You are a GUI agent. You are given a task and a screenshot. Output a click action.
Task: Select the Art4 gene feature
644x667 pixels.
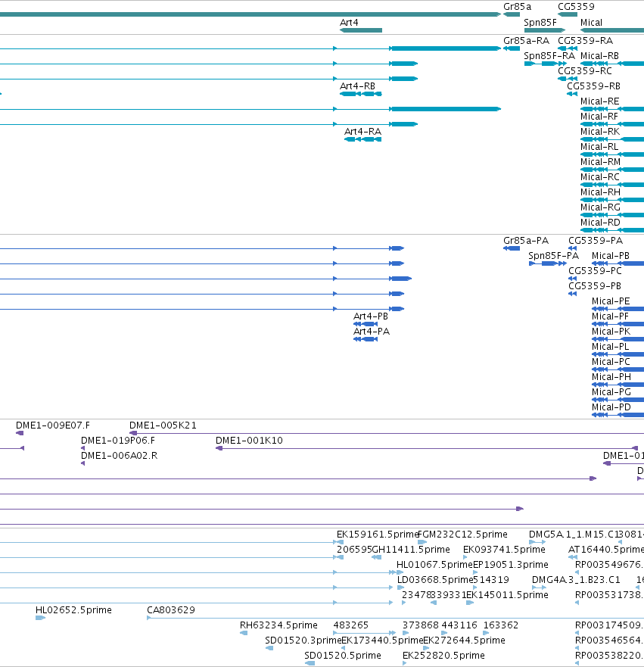361,30
